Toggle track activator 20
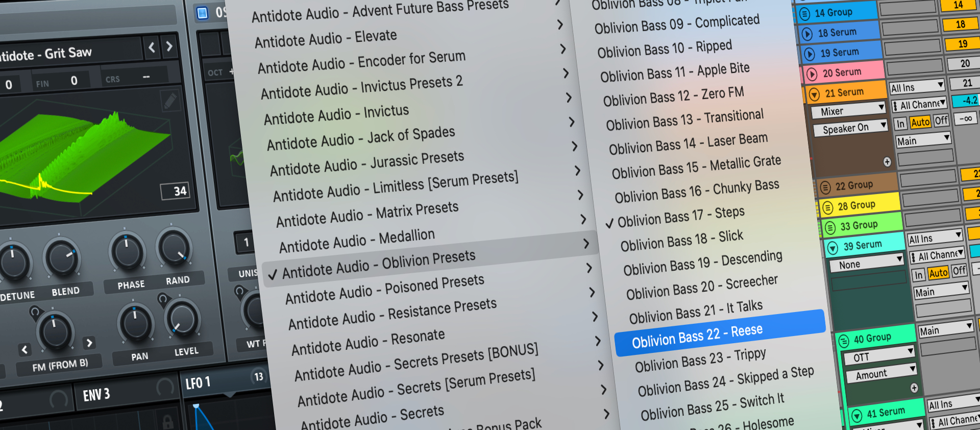Viewport: 980px width, 430px height. pyautogui.click(x=965, y=63)
